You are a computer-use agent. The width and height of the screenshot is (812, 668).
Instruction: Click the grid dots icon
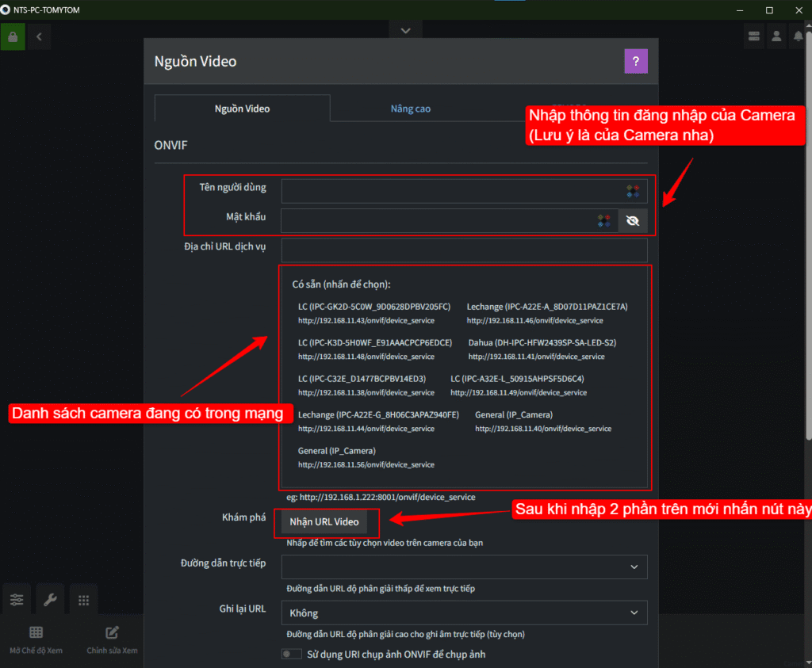pyautogui.click(x=83, y=600)
